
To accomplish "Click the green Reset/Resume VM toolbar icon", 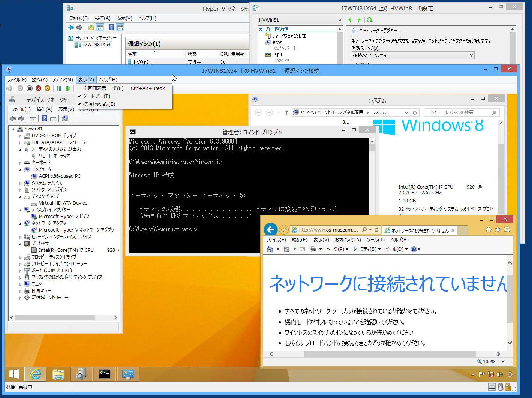I will click(68, 88).
